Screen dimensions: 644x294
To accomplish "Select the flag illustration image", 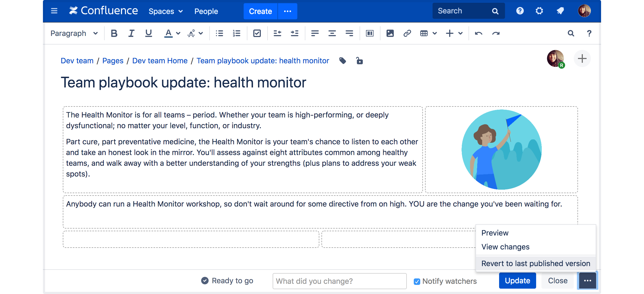I will 502,149.
